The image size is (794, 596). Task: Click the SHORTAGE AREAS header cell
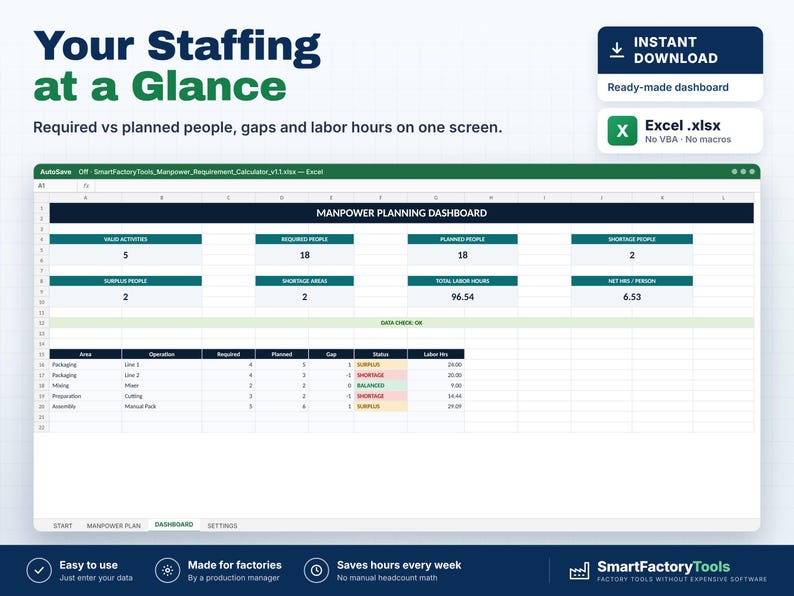[304, 281]
